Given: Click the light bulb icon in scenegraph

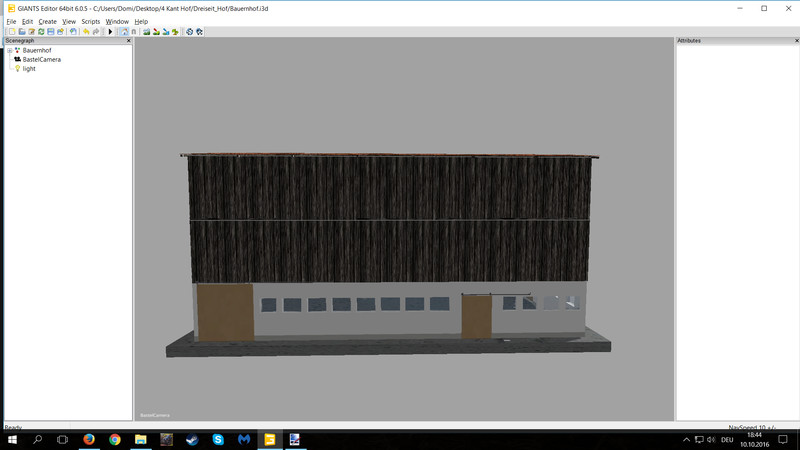Looking at the screenshot, I should (x=18, y=69).
